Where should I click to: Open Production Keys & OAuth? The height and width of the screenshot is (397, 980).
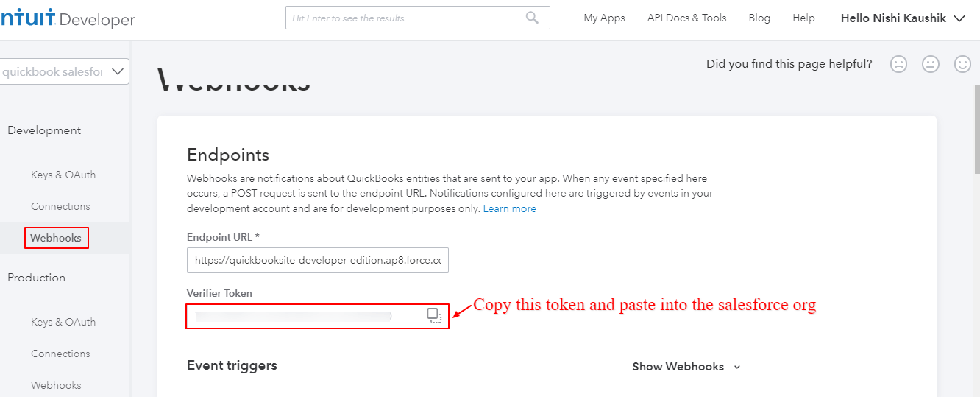click(63, 322)
